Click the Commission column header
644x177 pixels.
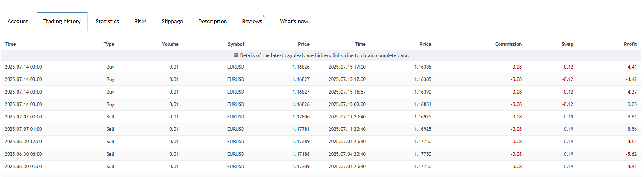[x=508, y=44]
